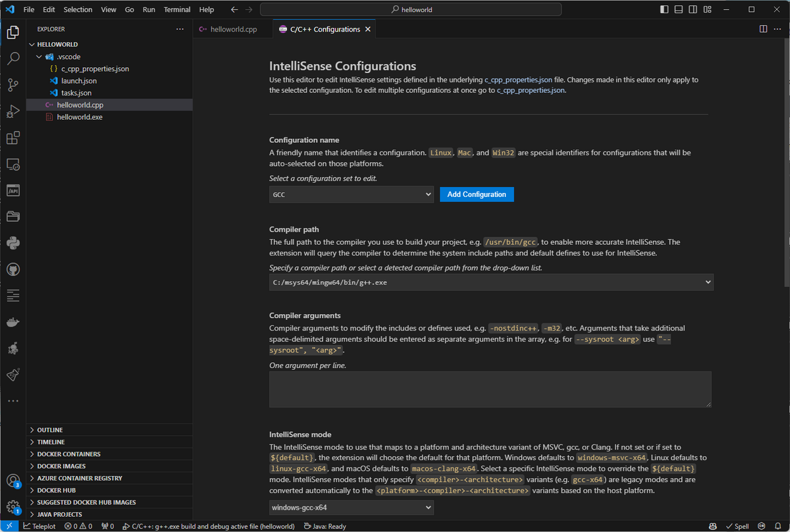Open the Edit menu
This screenshot has height=532, width=790.
click(x=49, y=10)
